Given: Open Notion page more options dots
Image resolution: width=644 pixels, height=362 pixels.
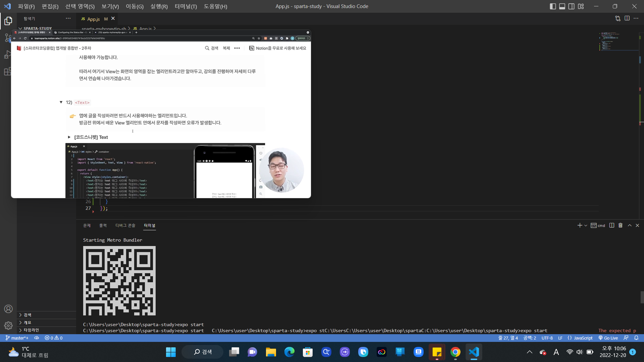Looking at the screenshot, I should [x=237, y=48].
